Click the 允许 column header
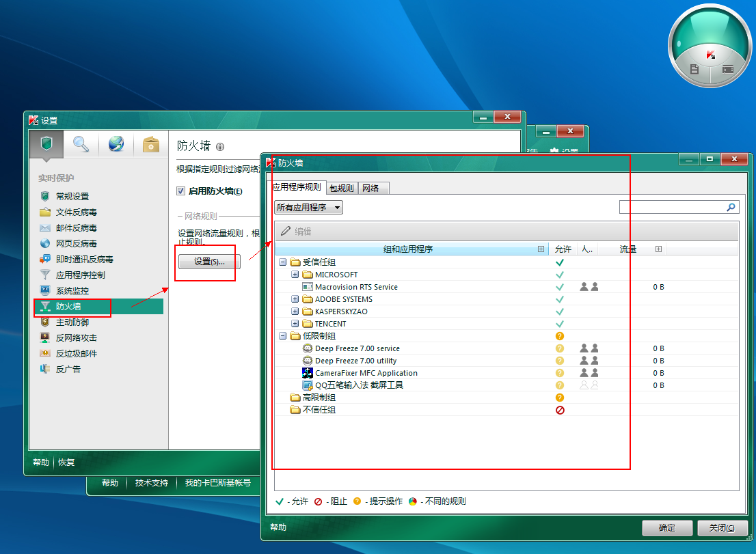 563,249
